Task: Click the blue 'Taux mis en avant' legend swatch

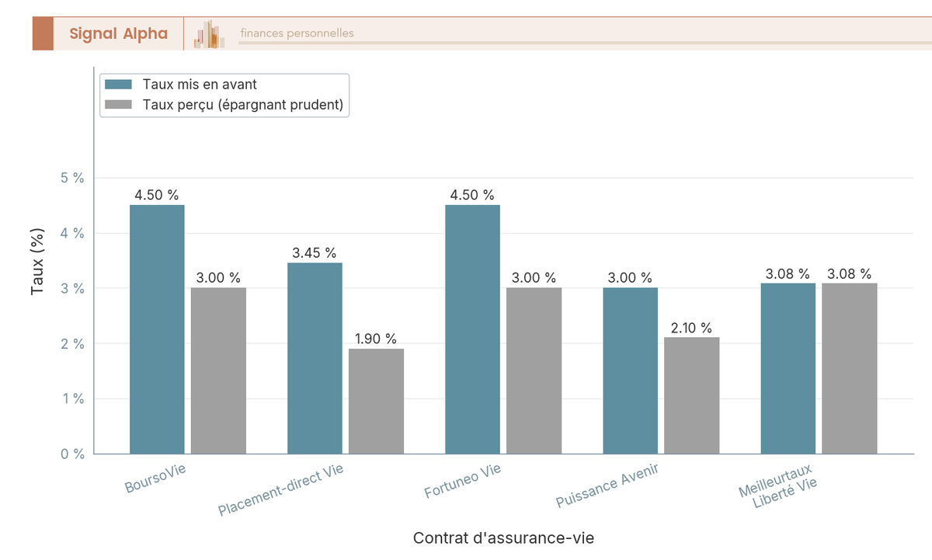Action: [x=120, y=85]
